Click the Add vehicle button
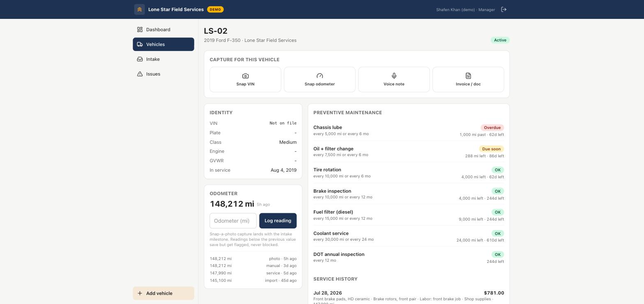Image resolution: width=644 pixels, height=304 pixels. 163,293
